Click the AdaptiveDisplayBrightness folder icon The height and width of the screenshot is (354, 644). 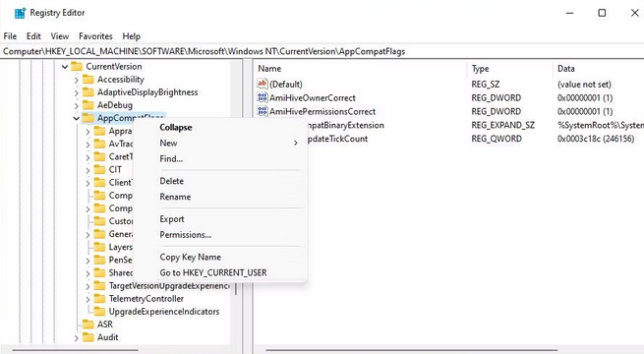tap(88, 92)
